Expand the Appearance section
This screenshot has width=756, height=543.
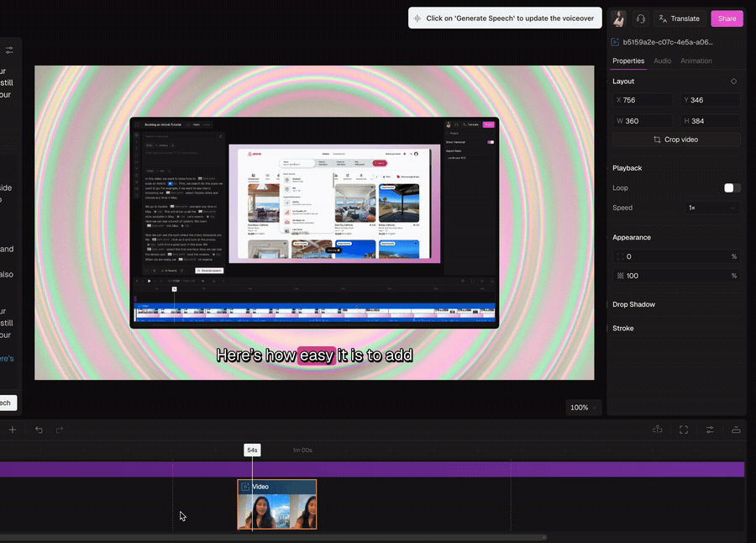point(631,238)
